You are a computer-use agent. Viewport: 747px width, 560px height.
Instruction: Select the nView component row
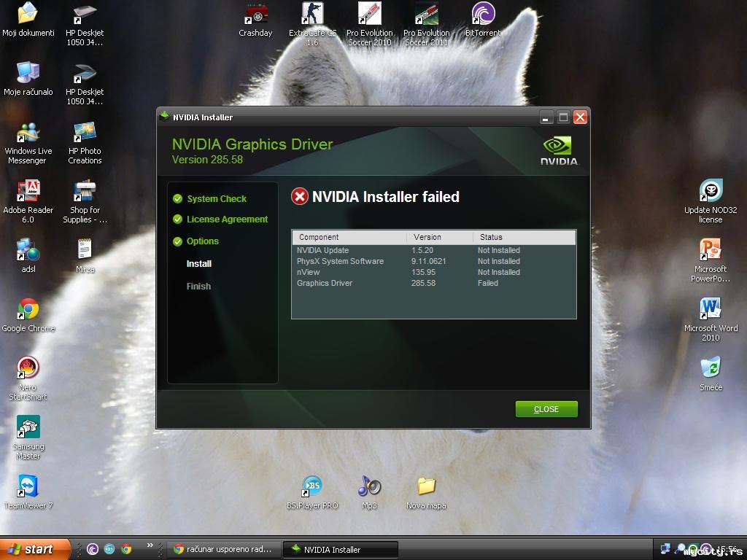(433, 273)
